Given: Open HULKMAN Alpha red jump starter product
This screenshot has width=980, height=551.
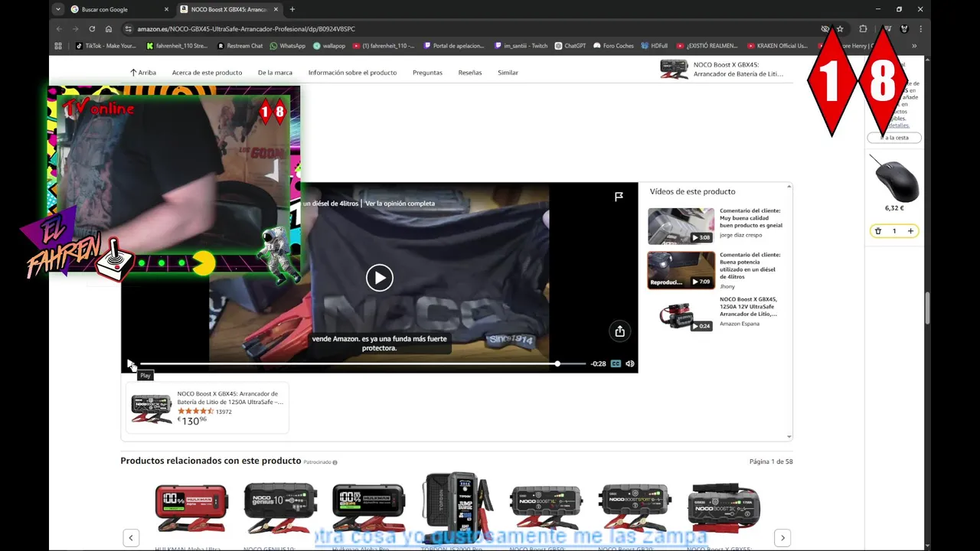Looking at the screenshot, I should [x=191, y=507].
